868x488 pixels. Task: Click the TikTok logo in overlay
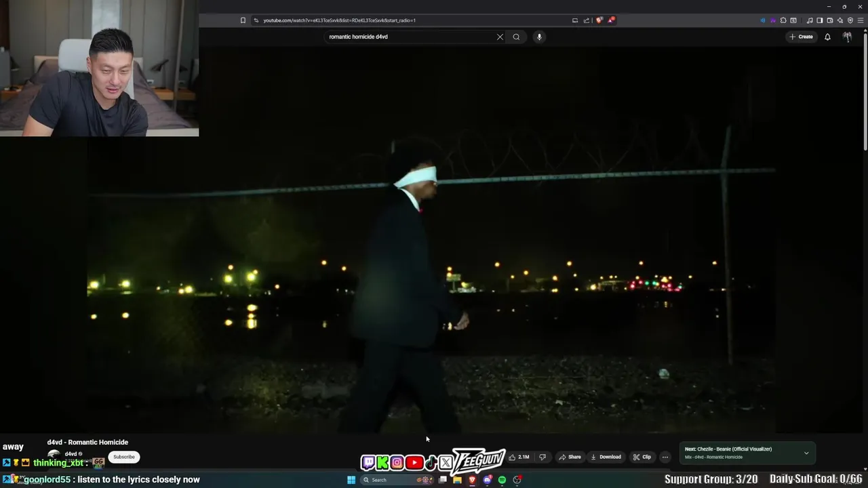tap(431, 463)
